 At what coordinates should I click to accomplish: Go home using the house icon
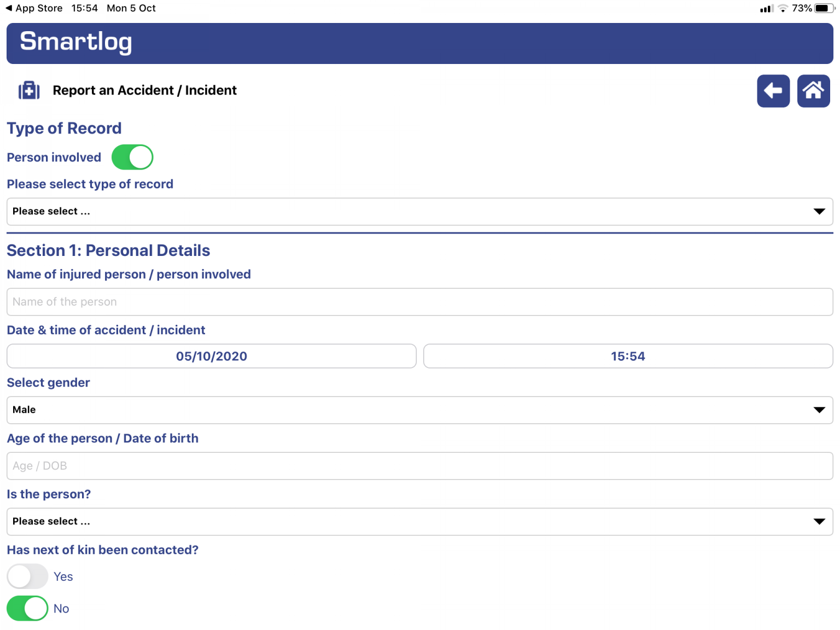(x=813, y=91)
